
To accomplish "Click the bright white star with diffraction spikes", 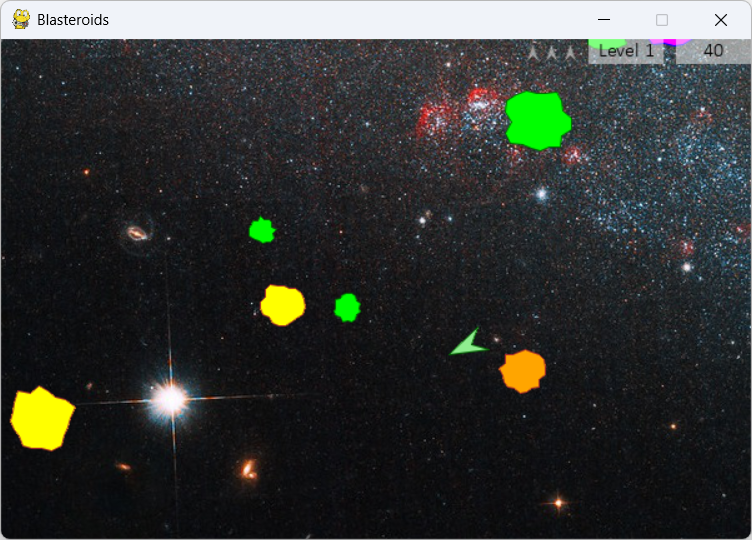I will click(x=170, y=400).
